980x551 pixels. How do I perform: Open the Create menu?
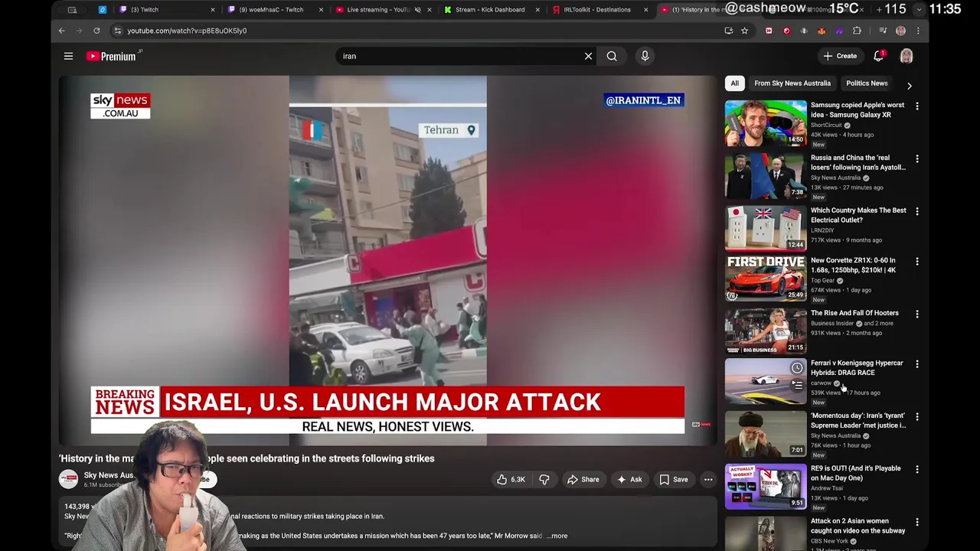click(x=840, y=56)
